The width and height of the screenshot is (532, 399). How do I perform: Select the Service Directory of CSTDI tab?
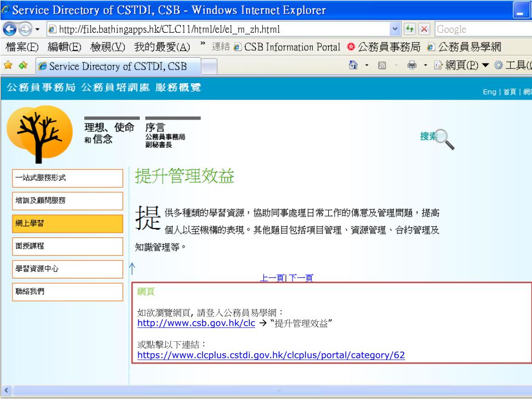tap(118, 66)
